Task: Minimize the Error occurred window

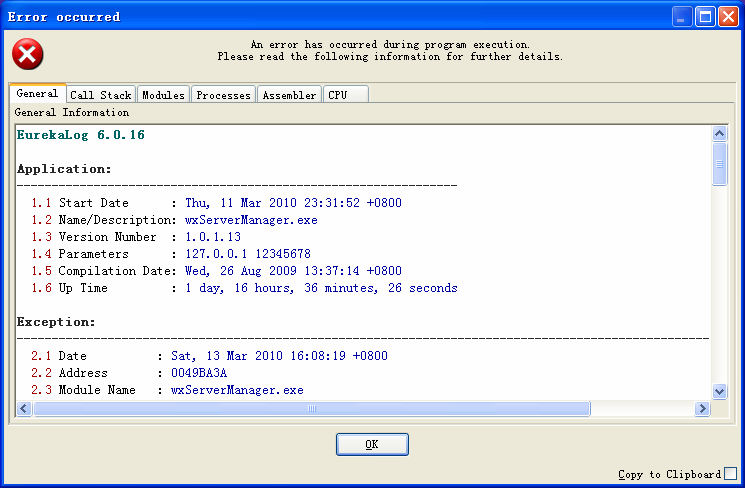Action: (682, 17)
